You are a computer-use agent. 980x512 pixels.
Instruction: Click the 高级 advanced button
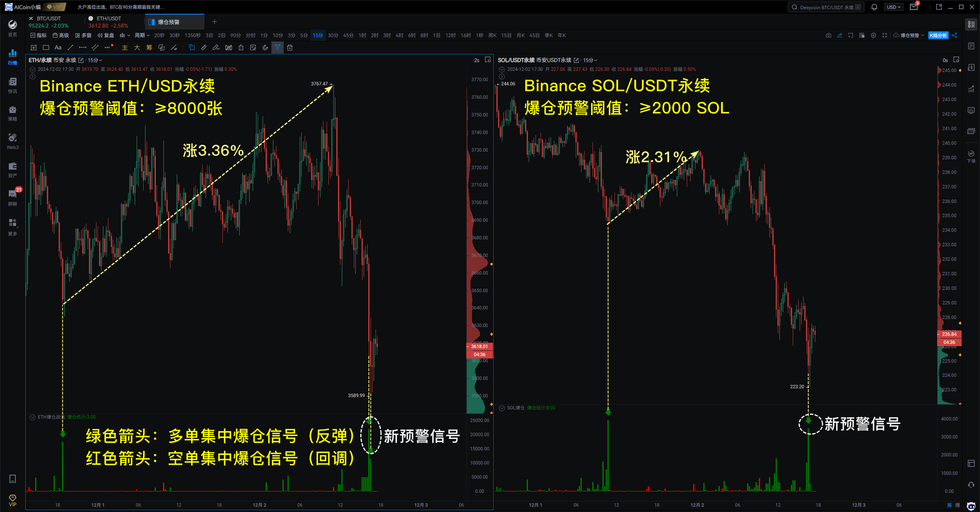pos(61,35)
